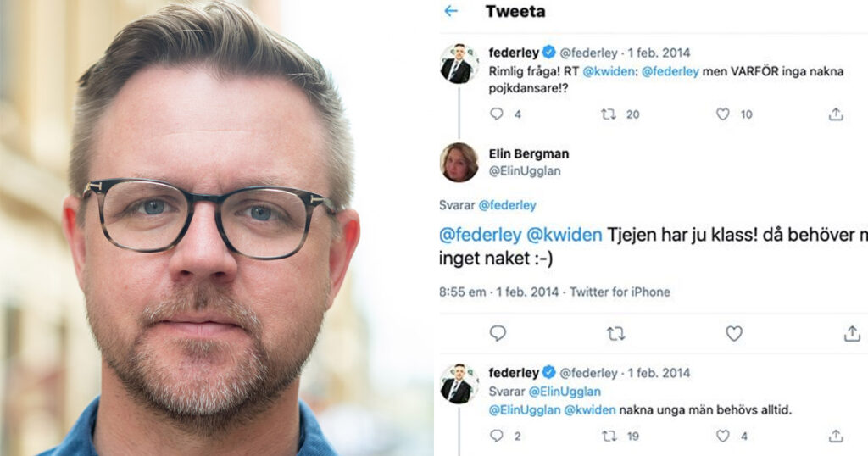Retweet federley's tweet with 20 retweets
The height and width of the screenshot is (456, 868).
(x=609, y=114)
